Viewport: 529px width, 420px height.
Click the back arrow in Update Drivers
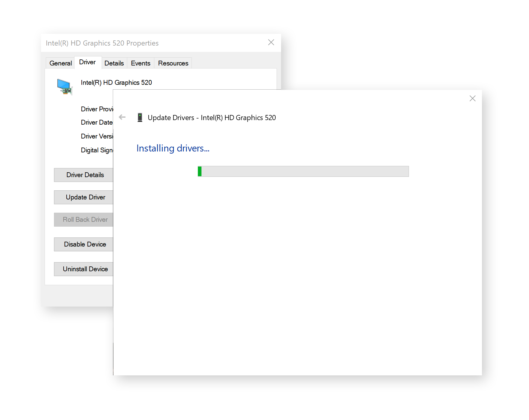pyautogui.click(x=122, y=117)
